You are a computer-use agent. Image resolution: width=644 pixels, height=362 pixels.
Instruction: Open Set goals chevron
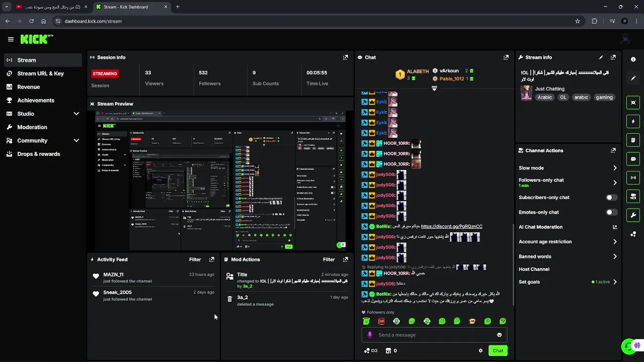[614, 282]
